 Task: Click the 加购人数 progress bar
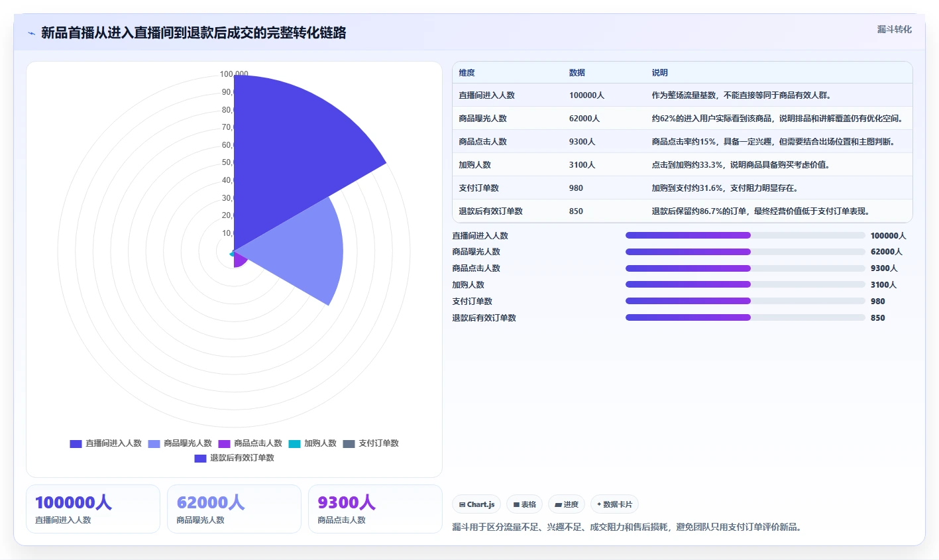pos(745,284)
